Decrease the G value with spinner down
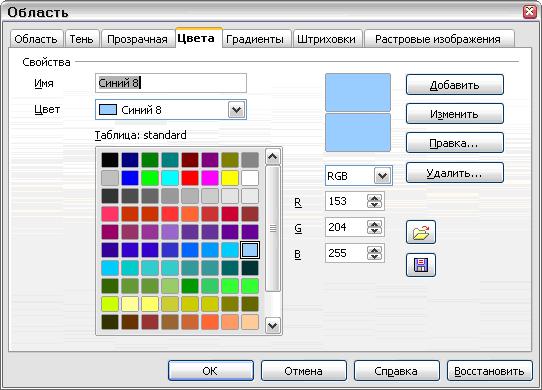 [x=375, y=231]
